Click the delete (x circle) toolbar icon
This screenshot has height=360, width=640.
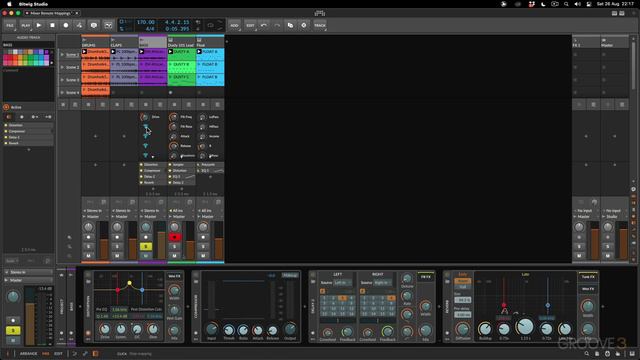pos(304,25)
